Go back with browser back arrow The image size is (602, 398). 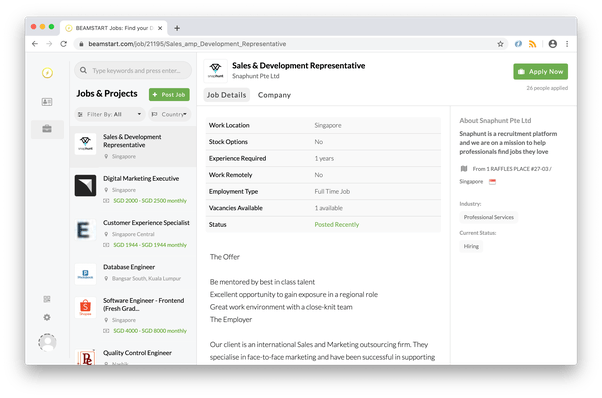pos(35,44)
